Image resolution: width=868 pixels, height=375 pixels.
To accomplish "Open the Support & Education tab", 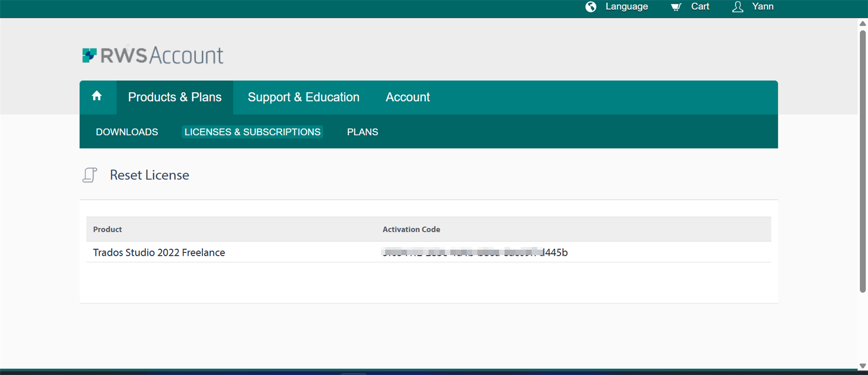I will pyautogui.click(x=303, y=97).
